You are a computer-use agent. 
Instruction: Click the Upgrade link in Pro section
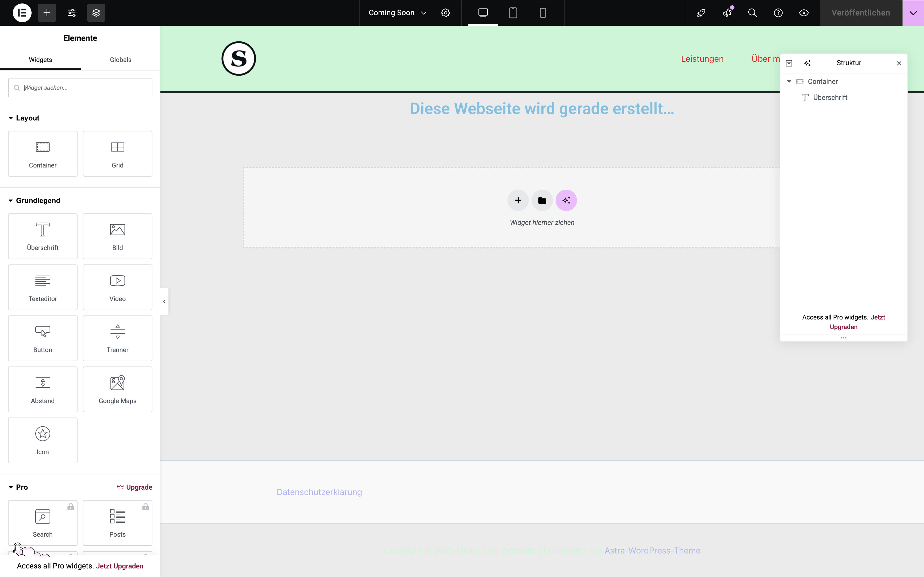[134, 487]
